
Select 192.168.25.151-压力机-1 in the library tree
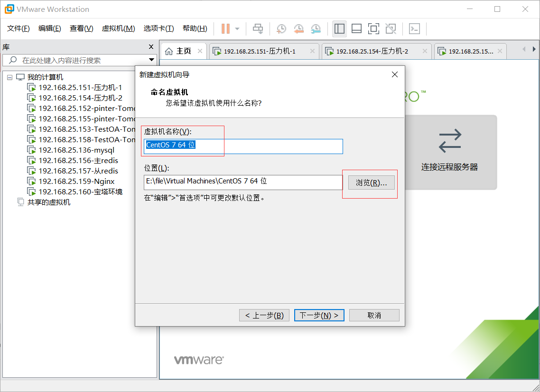(x=74, y=87)
